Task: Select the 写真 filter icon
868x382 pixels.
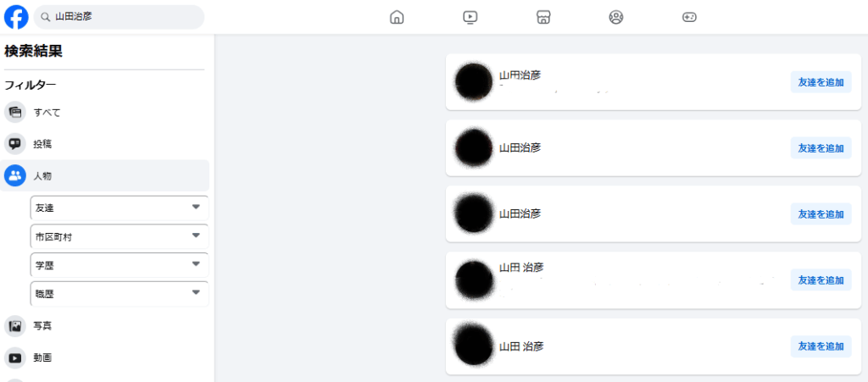Action: [x=15, y=325]
